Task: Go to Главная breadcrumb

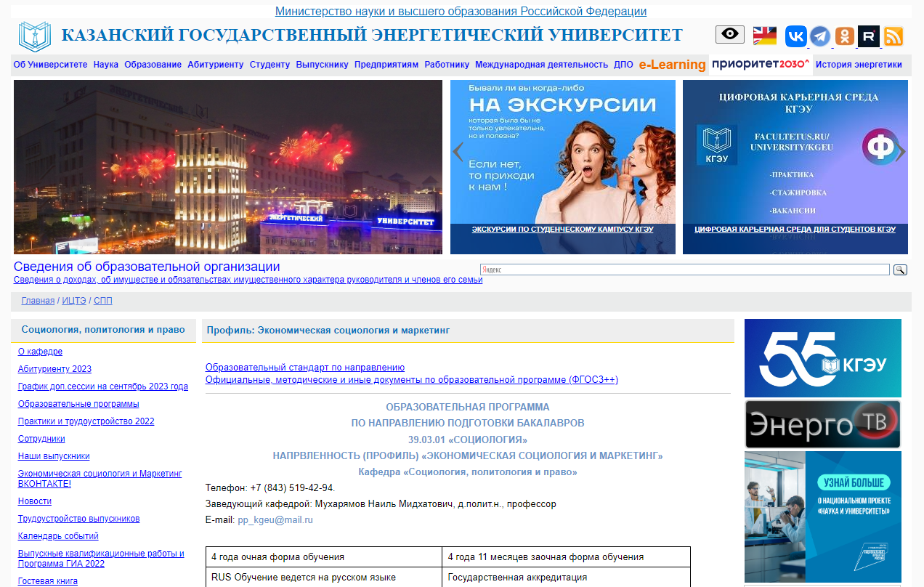Action: (x=38, y=301)
